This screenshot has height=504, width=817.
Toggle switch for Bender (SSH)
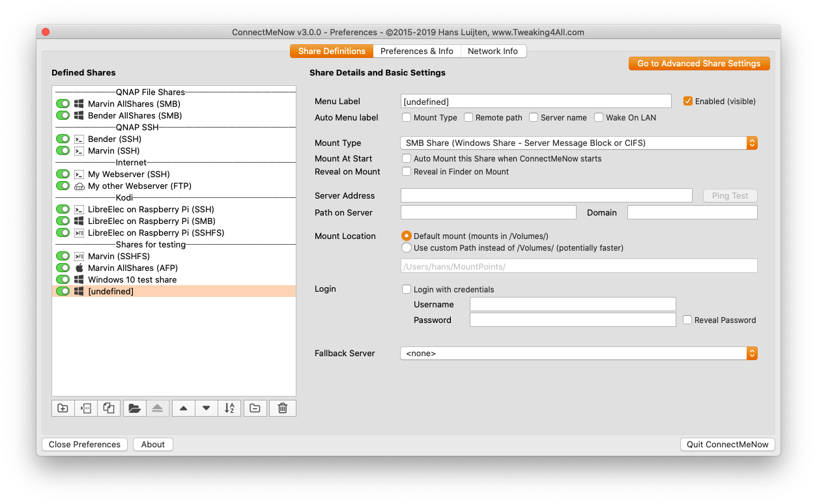click(63, 139)
